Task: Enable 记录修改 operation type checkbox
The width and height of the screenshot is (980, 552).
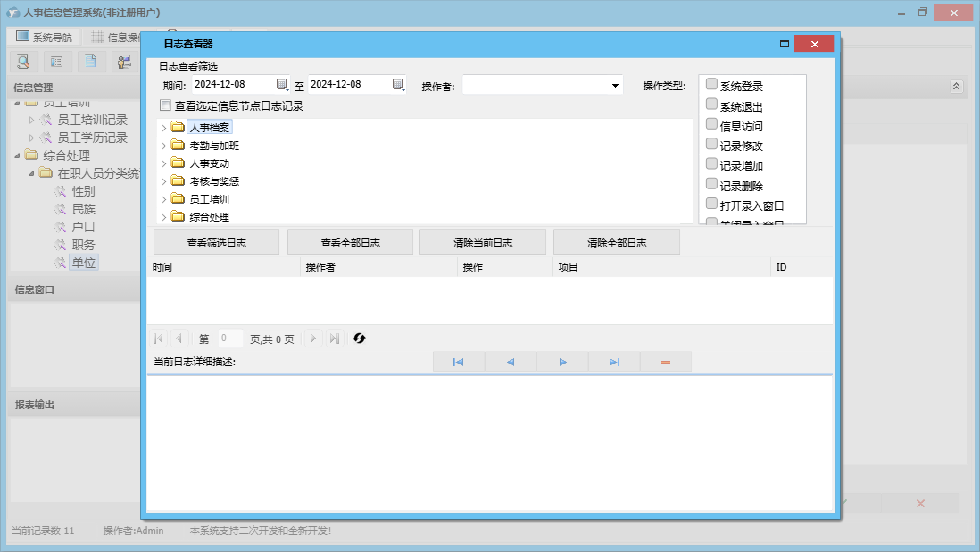Action: 711,144
